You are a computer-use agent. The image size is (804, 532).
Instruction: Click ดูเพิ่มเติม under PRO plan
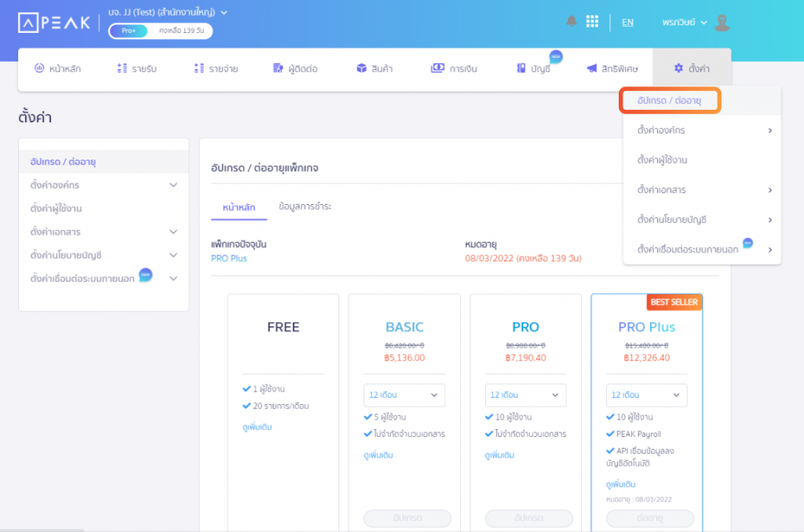[x=499, y=454]
